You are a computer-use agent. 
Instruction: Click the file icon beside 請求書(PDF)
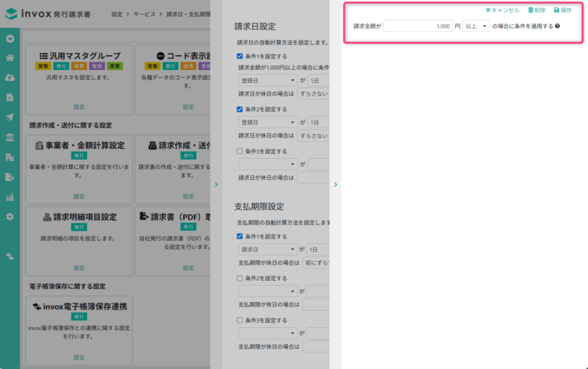pyautogui.click(x=144, y=216)
